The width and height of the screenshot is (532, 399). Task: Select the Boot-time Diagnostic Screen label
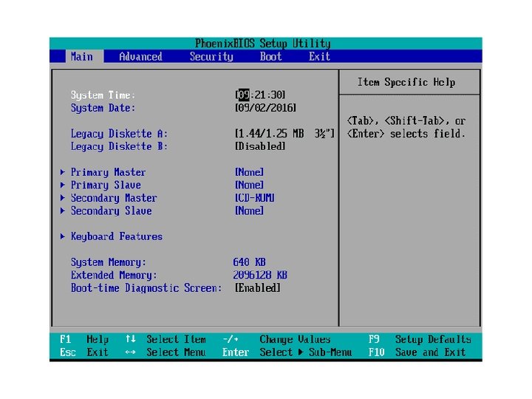[x=146, y=288]
